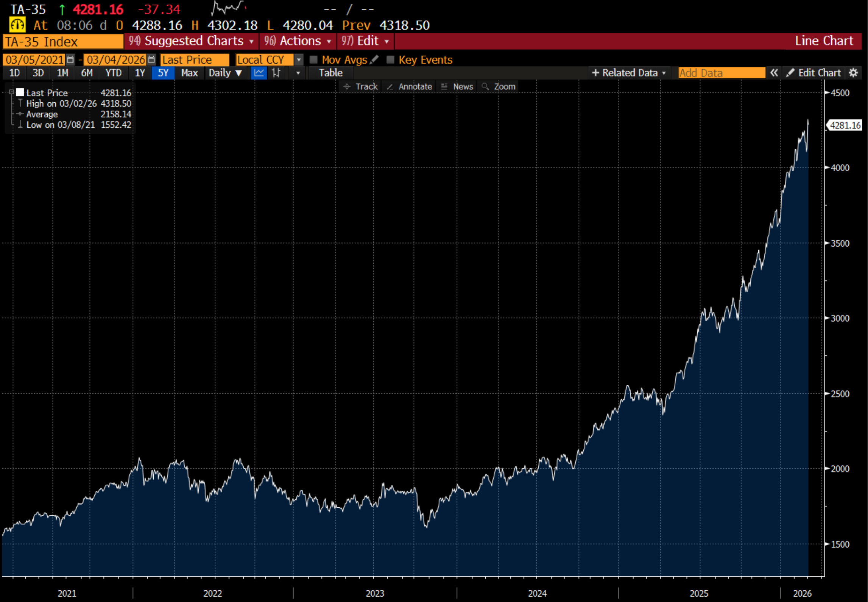The height and width of the screenshot is (602, 868).
Task: Open the start date calendar picker
Action: [x=70, y=59]
